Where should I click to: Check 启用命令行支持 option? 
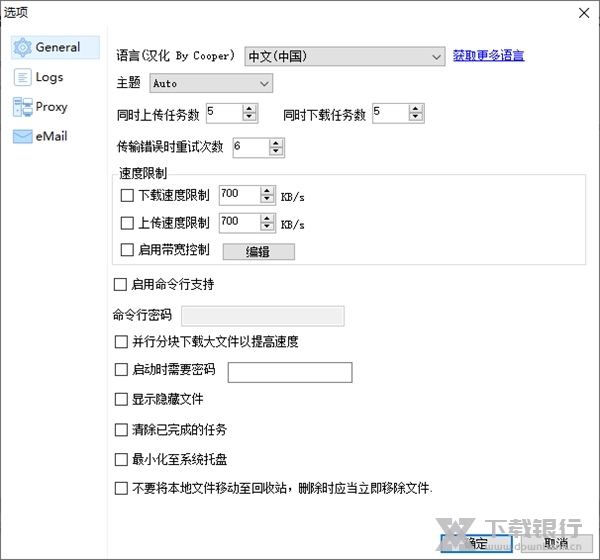tap(120, 284)
